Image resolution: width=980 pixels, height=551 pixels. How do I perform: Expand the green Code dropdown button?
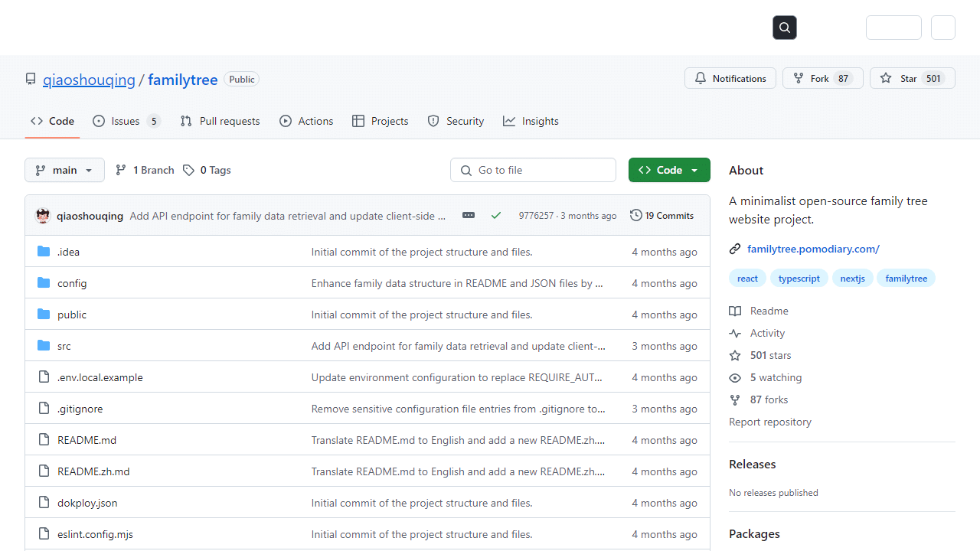[669, 170]
